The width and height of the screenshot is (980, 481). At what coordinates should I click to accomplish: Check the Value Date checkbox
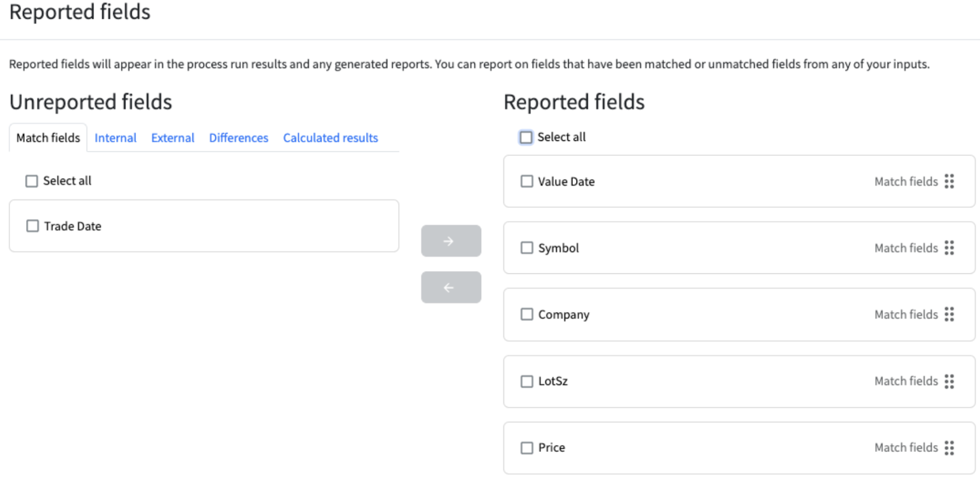tap(527, 182)
